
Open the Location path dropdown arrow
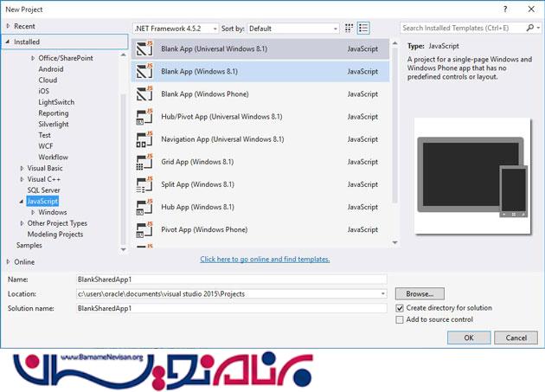point(382,294)
